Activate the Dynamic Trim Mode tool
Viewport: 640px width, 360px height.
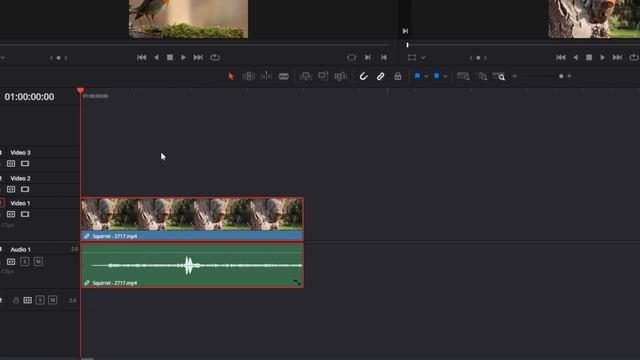[x=266, y=76]
